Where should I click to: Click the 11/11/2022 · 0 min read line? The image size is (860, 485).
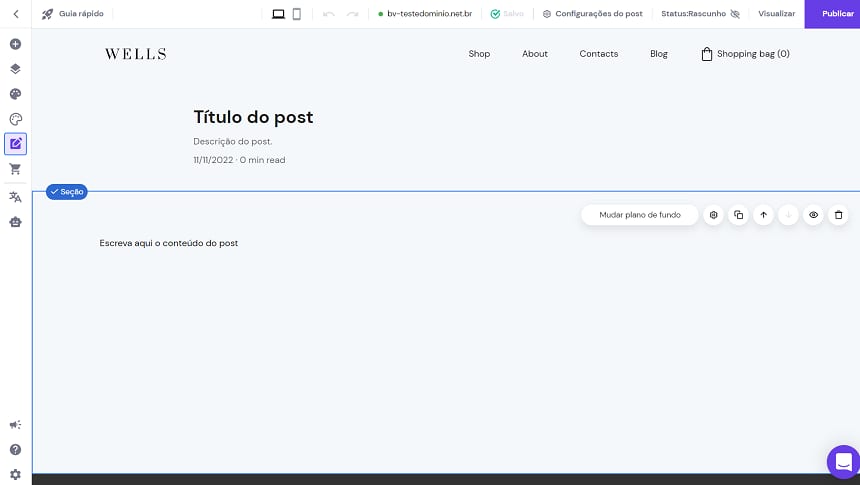click(239, 160)
